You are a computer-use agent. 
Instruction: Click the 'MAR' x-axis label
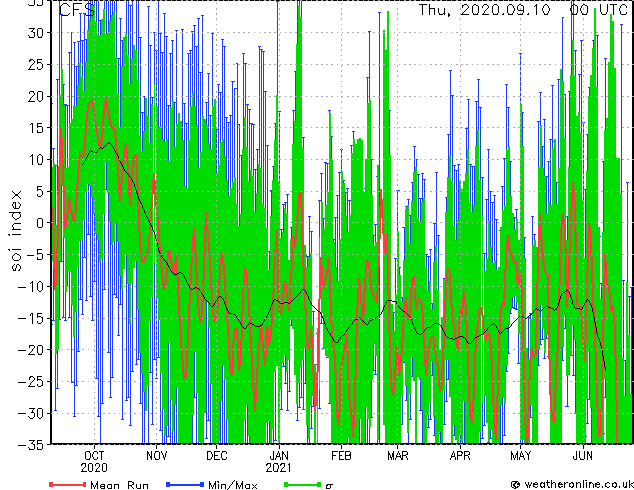coord(398,456)
